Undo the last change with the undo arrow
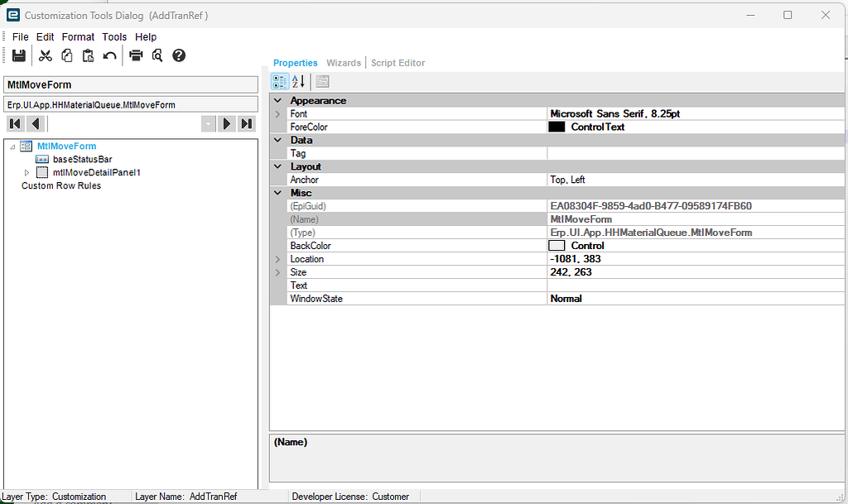 coord(108,55)
